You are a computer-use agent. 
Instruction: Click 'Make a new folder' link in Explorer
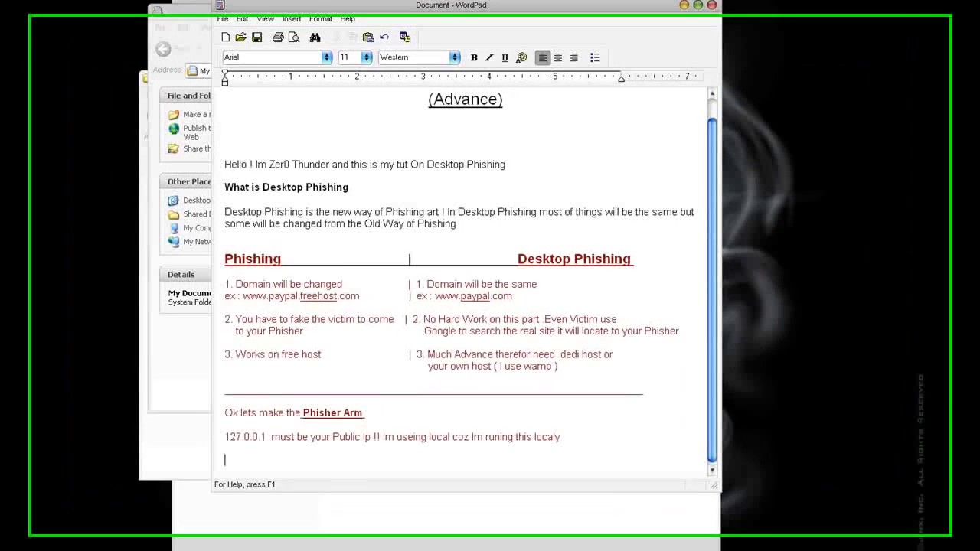coord(190,115)
